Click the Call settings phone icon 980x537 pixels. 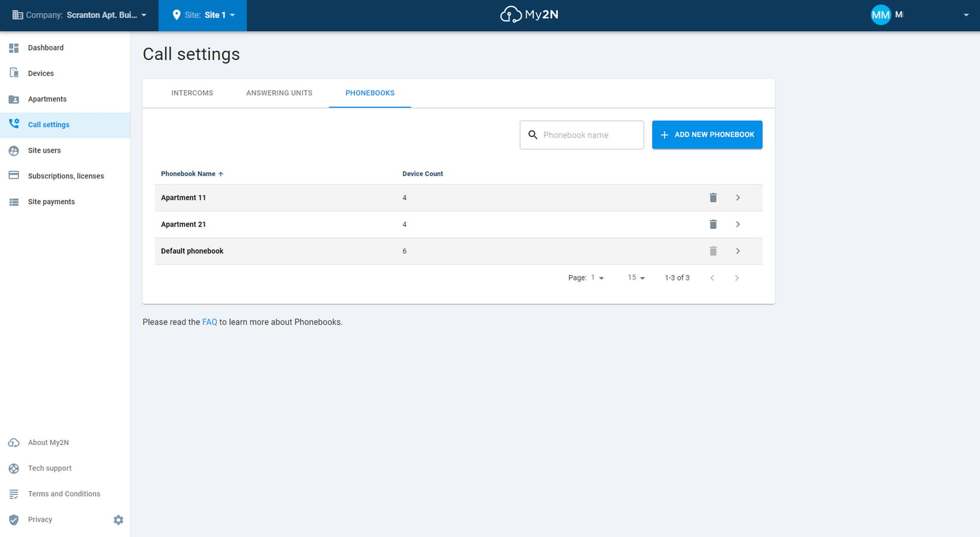coord(14,124)
